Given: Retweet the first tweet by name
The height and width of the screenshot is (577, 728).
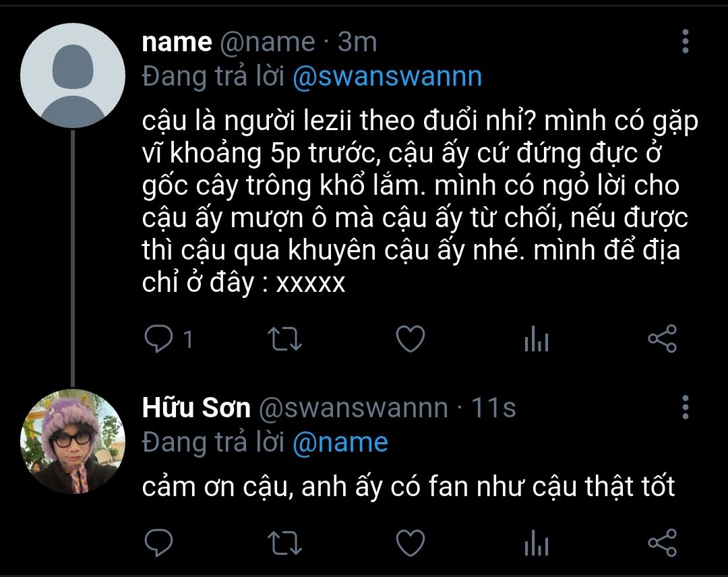Looking at the screenshot, I should click(x=284, y=339).
